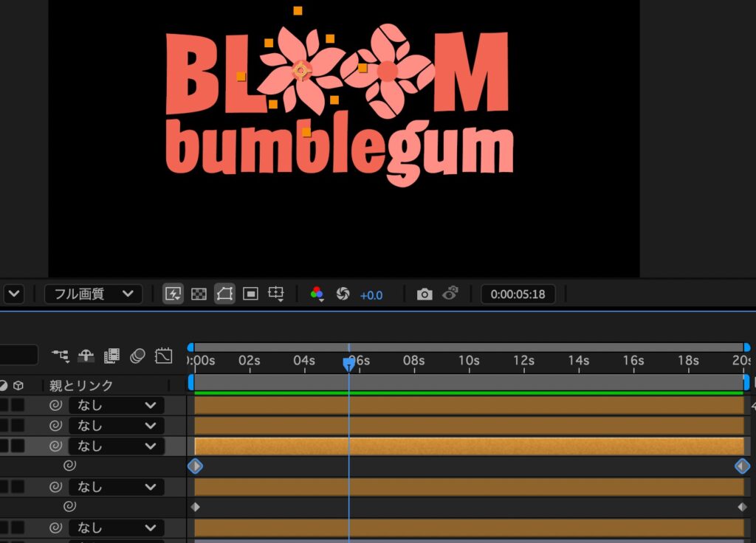Toggle the region of interest button
This screenshot has width=756, height=543.
pos(250,294)
